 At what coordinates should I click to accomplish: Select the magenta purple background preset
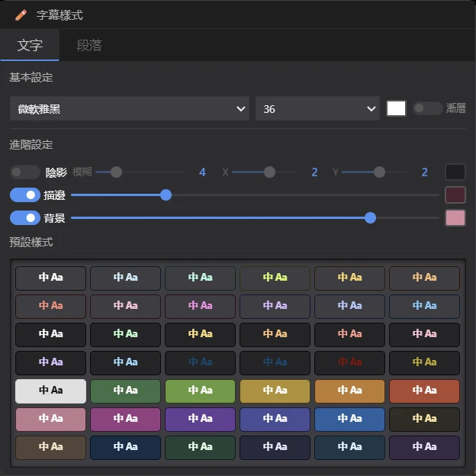tap(125, 419)
